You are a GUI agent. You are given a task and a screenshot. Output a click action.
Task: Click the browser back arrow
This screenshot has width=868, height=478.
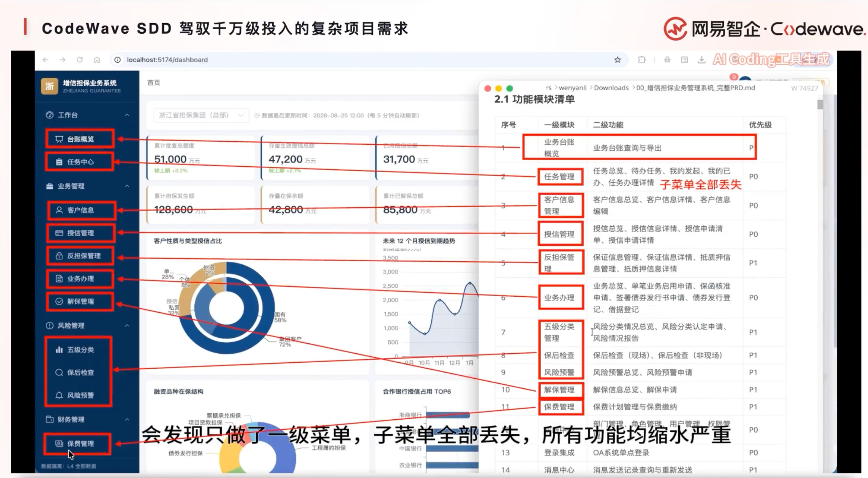point(45,60)
